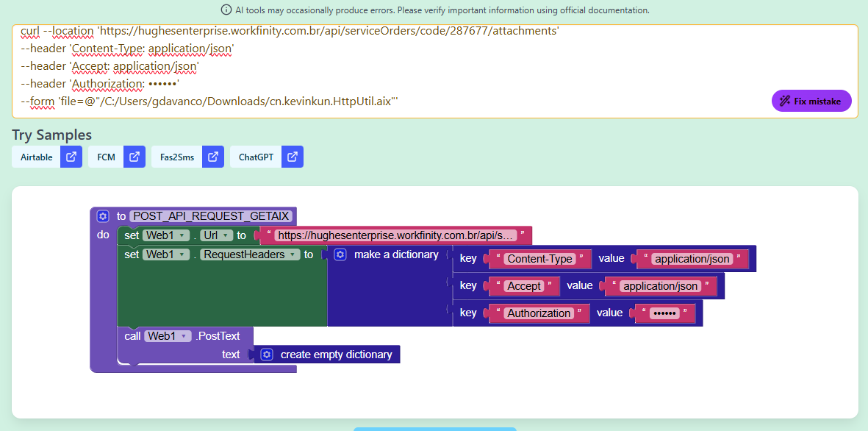This screenshot has width=868, height=431.
Task: Expand Web1 dropdown in call PostText block
Action: pyautogui.click(x=184, y=336)
